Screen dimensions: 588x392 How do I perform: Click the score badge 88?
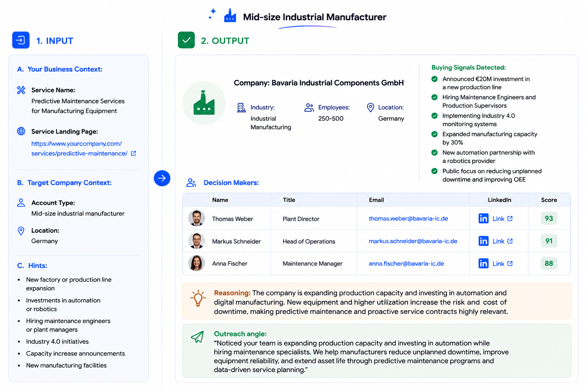click(549, 263)
